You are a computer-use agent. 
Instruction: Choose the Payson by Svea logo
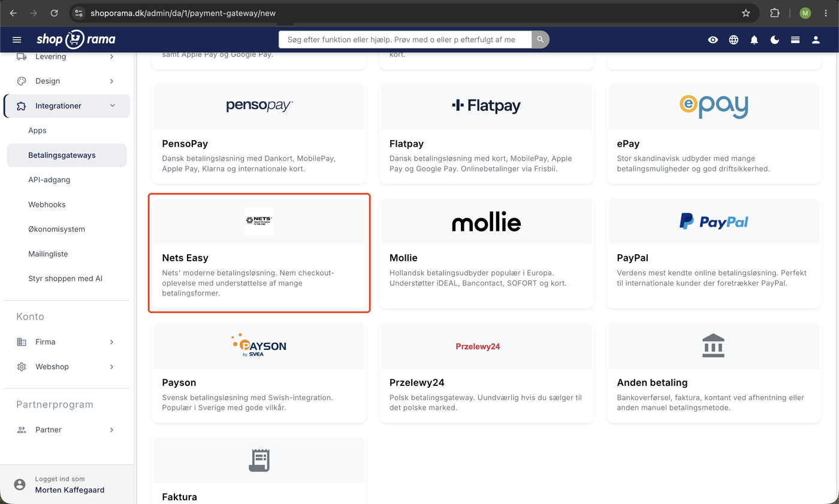tap(259, 345)
